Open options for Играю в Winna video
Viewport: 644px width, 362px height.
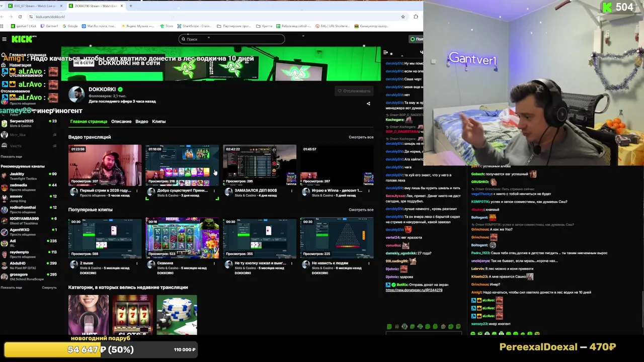[368, 191]
